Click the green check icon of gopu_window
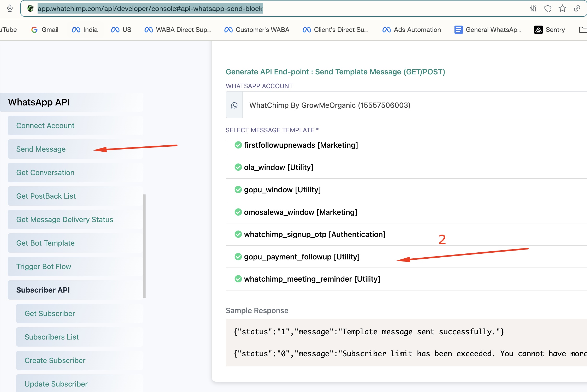Viewport: 587px width, 392px height. pos(238,189)
